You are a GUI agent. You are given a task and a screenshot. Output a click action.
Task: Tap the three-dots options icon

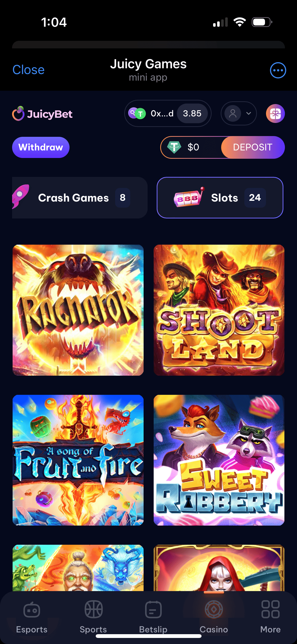(278, 70)
